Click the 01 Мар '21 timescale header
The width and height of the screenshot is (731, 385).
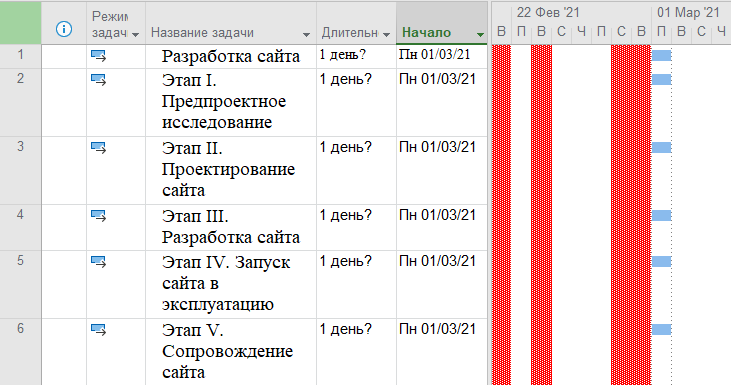coord(689,13)
